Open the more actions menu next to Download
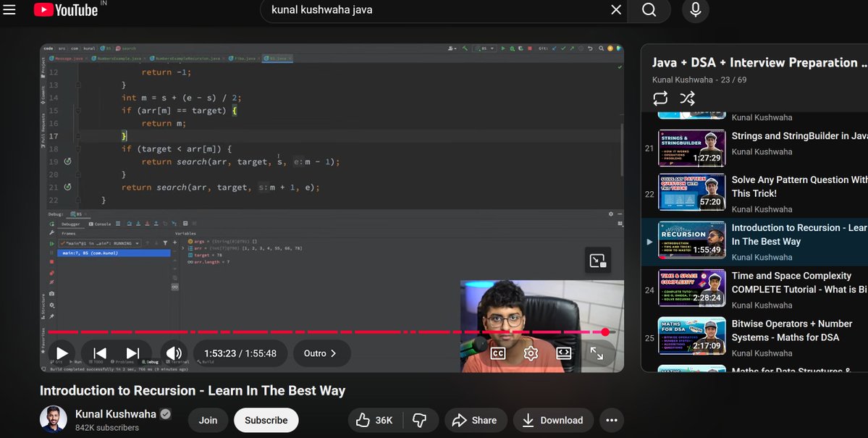The width and height of the screenshot is (868, 438). click(x=611, y=420)
